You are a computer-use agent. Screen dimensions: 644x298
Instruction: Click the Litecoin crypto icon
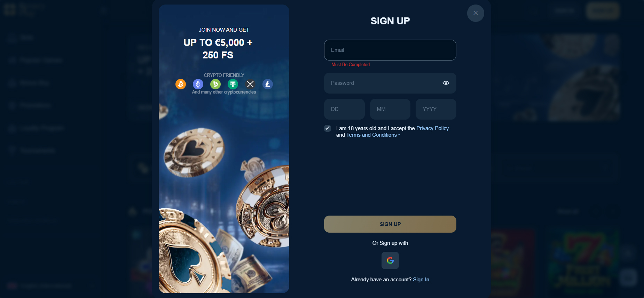268,84
